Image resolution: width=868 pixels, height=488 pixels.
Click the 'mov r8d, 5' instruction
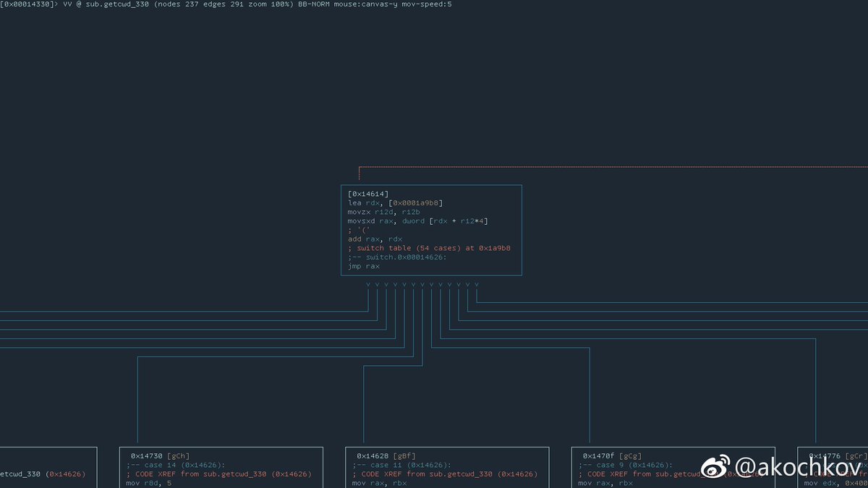(148, 483)
